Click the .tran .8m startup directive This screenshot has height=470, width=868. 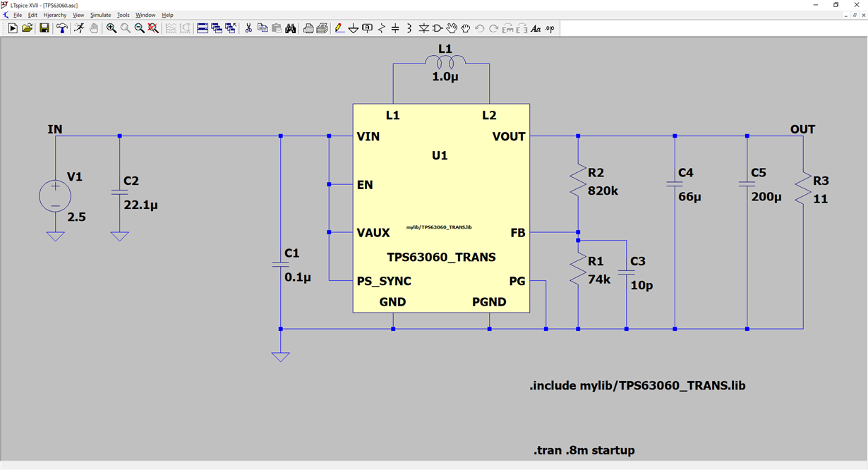coord(584,450)
